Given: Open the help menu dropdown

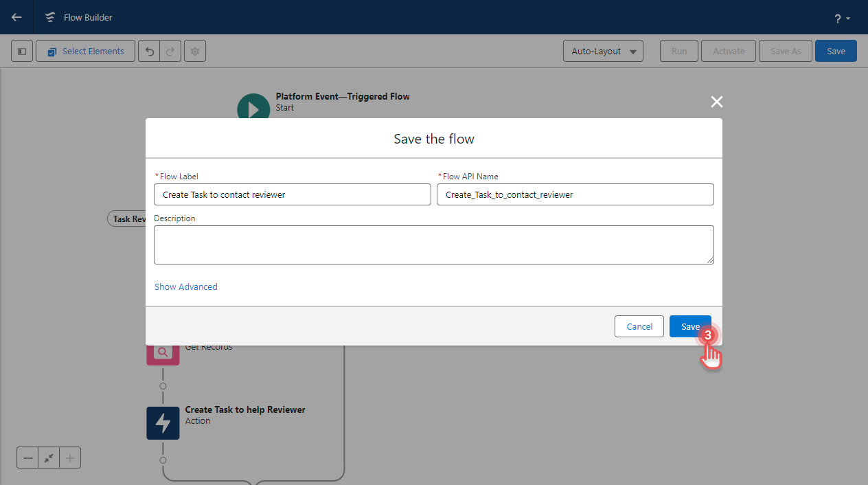Looking at the screenshot, I should (x=841, y=18).
